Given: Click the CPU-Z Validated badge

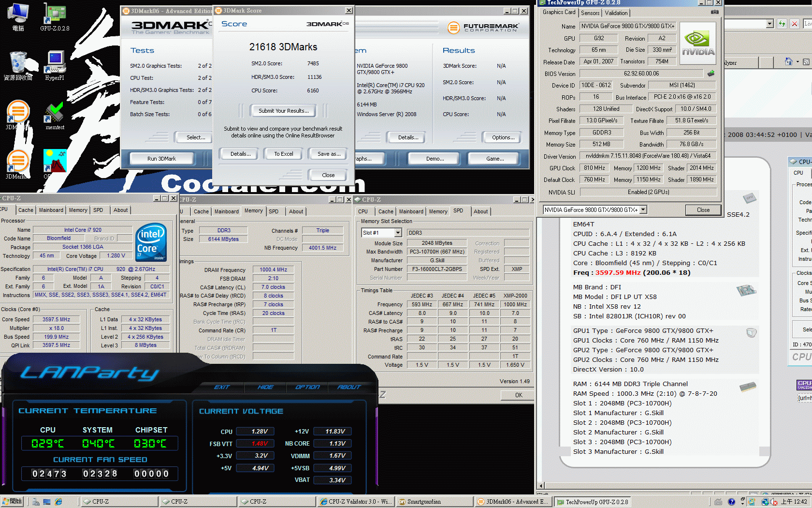Looking at the screenshot, I should (x=804, y=385).
